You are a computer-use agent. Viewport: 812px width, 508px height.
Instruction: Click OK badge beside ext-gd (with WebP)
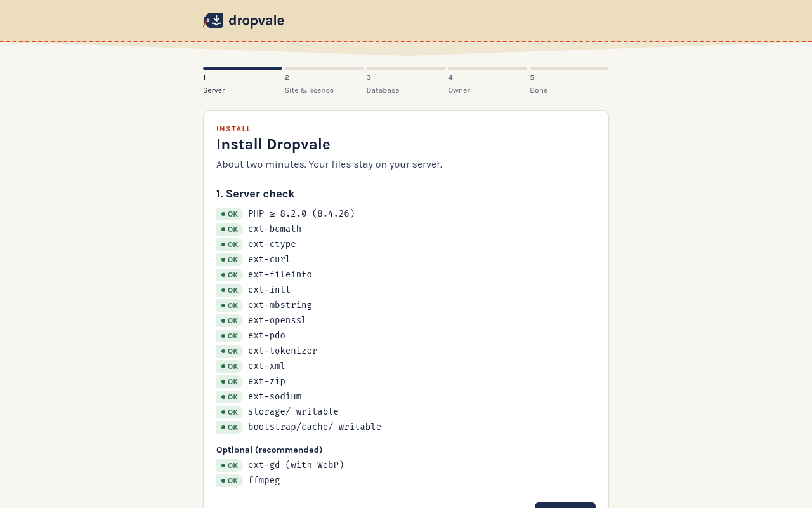230,465
